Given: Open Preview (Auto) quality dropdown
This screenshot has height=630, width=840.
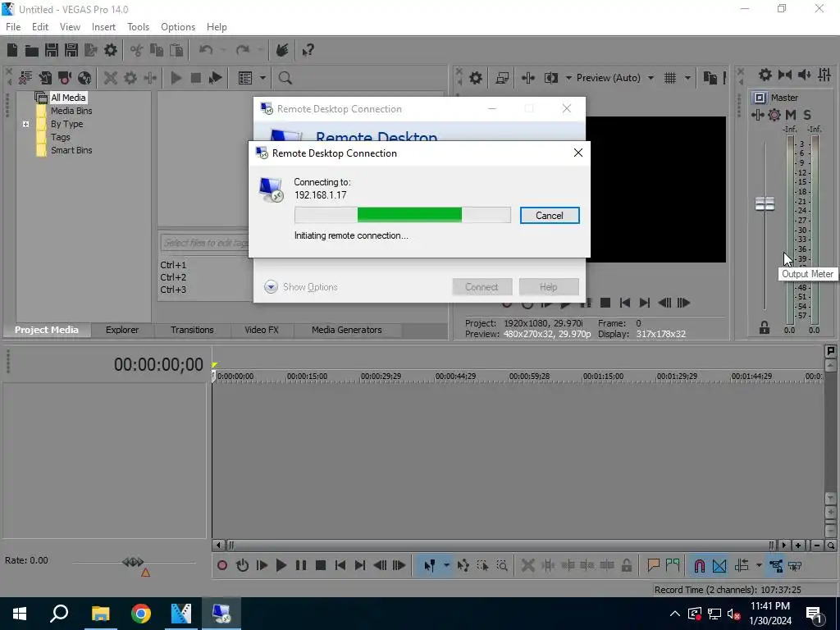Looking at the screenshot, I should tap(615, 78).
